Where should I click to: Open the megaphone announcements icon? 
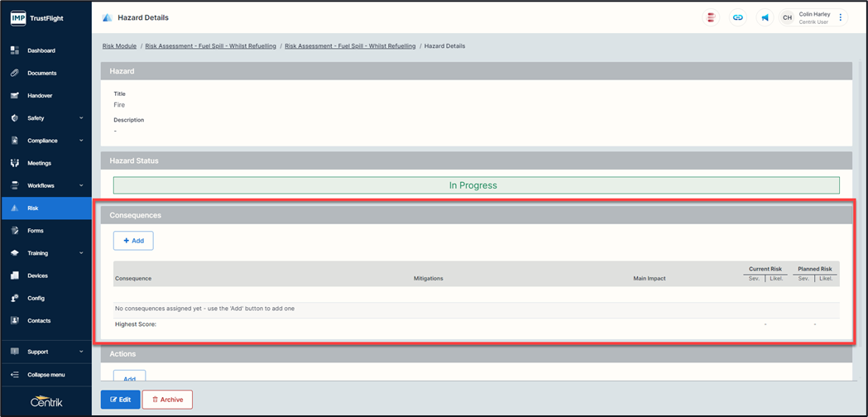click(x=765, y=17)
